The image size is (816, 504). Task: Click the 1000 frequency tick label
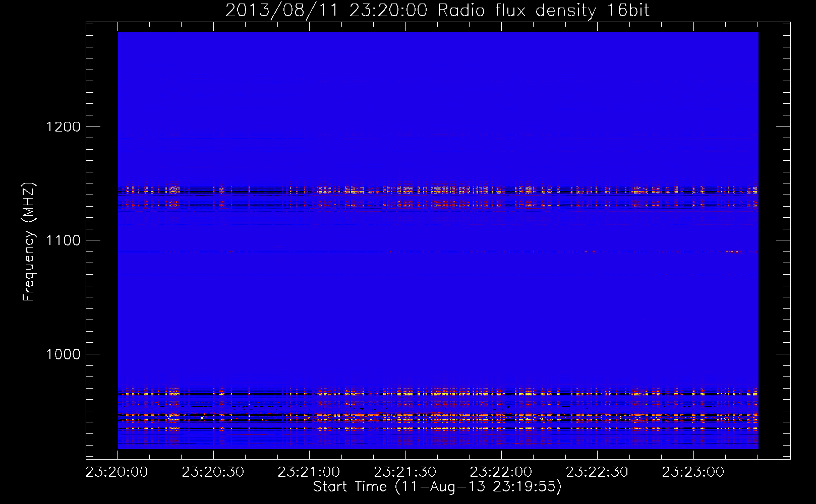[x=64, y=354]
